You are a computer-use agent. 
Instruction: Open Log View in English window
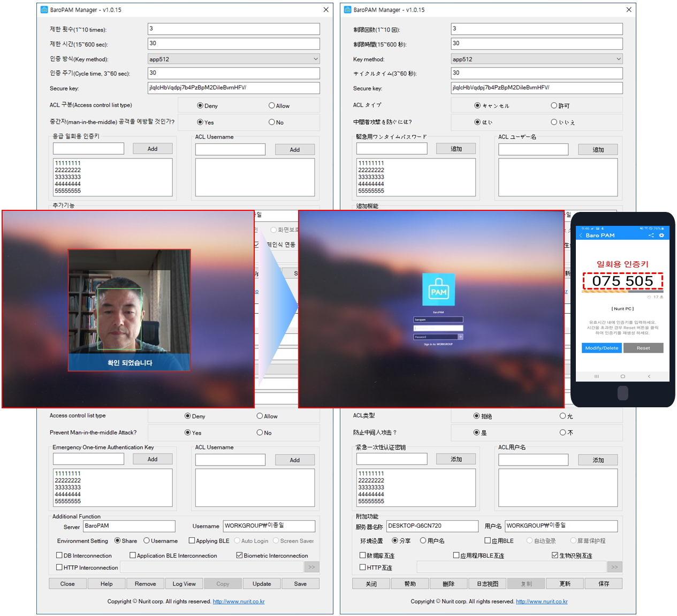click(x=184, y=584)
